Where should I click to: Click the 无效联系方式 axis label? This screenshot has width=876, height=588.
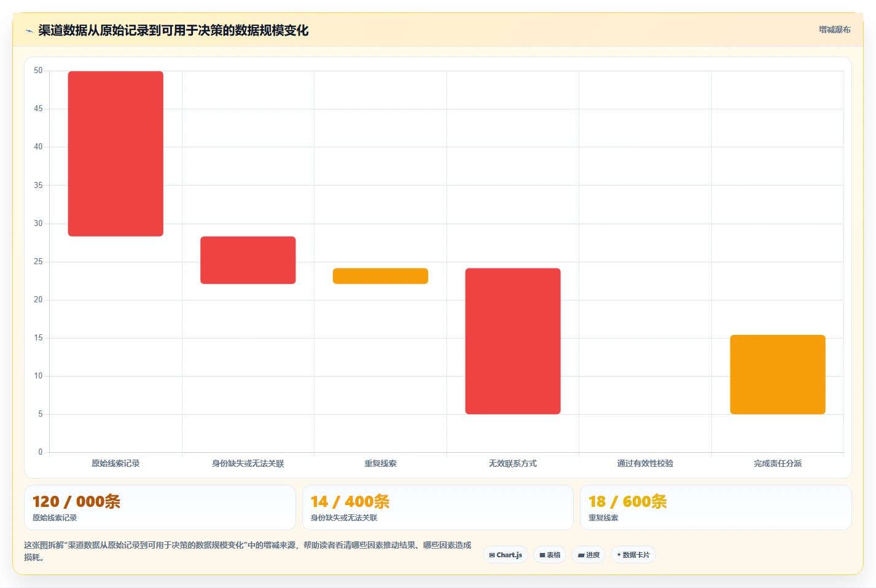click(513, 463)
